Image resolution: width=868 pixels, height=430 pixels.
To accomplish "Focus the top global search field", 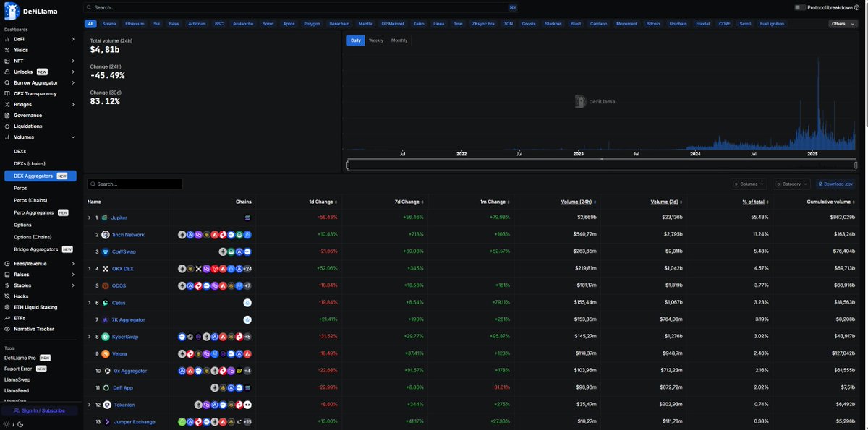I will coord(302,7).
